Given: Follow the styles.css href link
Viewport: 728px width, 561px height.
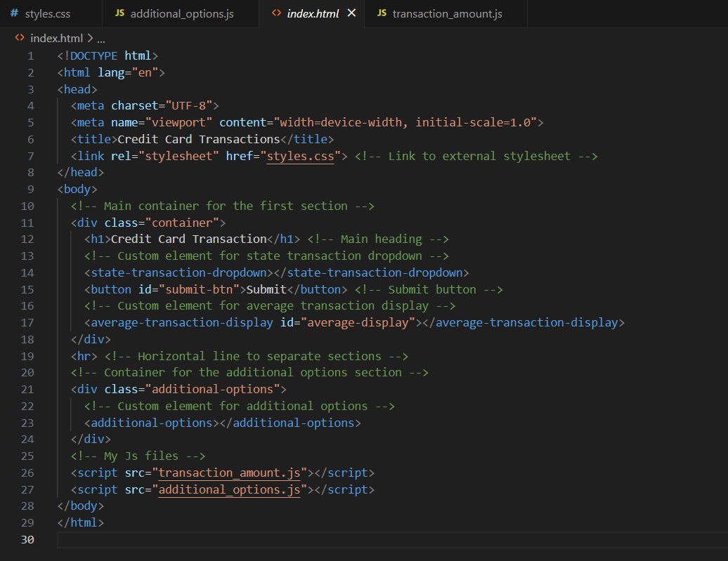Looking at the screenshot, I should coord(300,157).
